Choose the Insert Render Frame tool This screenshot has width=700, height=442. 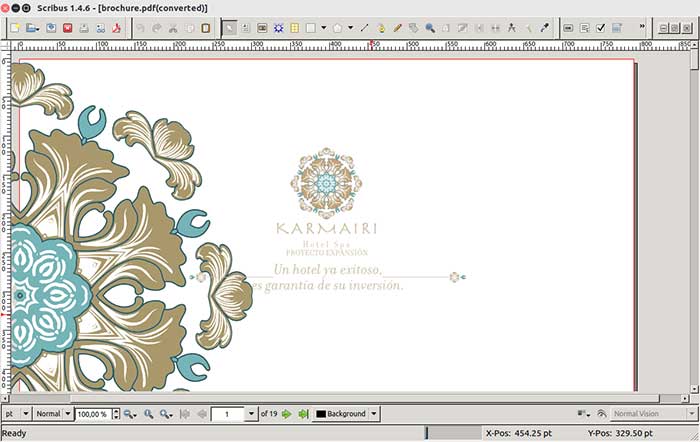[x=279, y=28]
